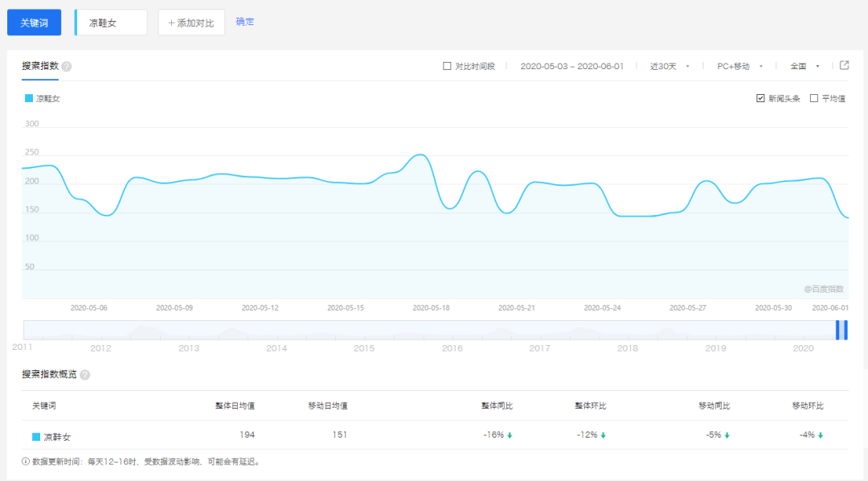Click the right handle of timeline range slider

(x=845, y=330)
